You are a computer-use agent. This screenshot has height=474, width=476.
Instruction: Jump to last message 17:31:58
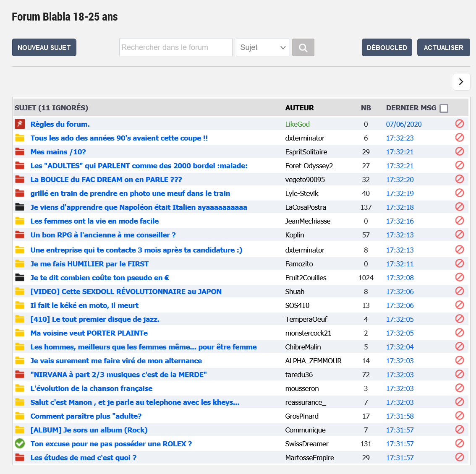(400, 416)
